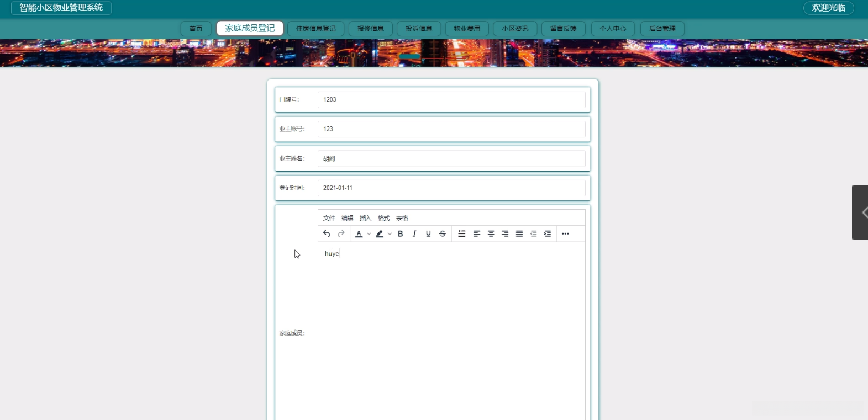Click the 登记时间 date field
Screen dimensions: 868x420
(451, 188)
